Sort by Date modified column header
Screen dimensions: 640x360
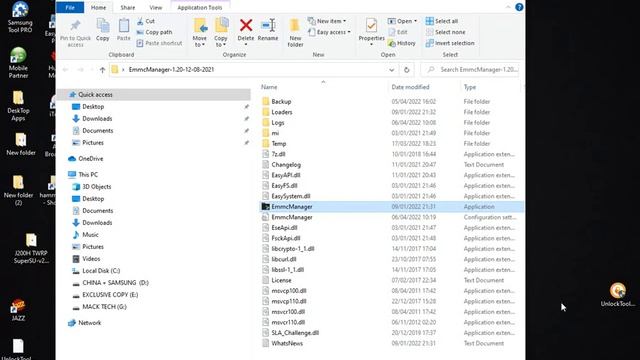[410, 87]
